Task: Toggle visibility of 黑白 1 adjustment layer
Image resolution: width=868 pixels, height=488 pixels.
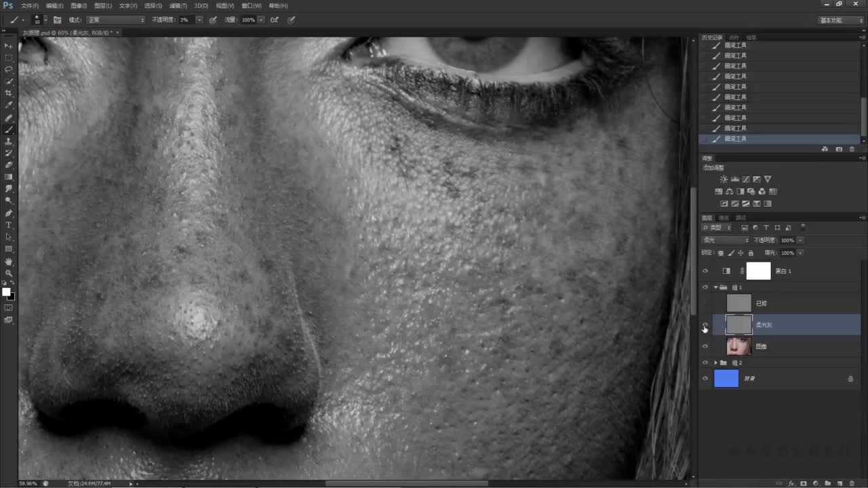Action: 705,271
